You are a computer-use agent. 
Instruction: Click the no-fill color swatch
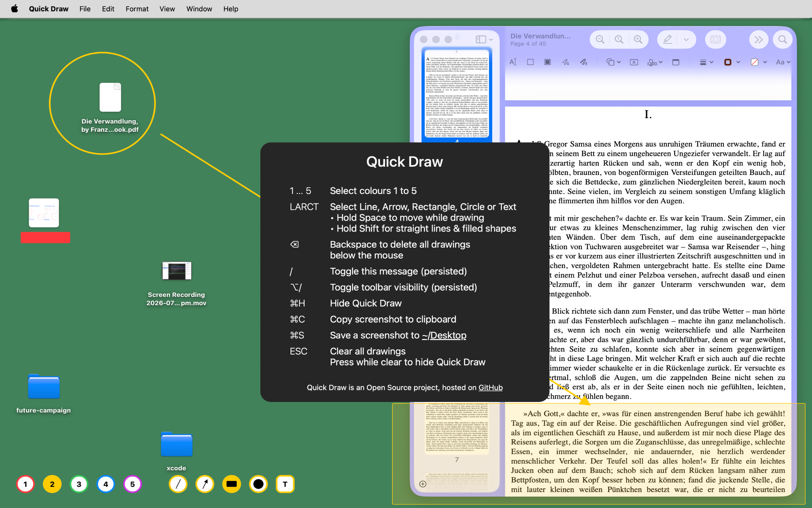[x=754, y=62]
